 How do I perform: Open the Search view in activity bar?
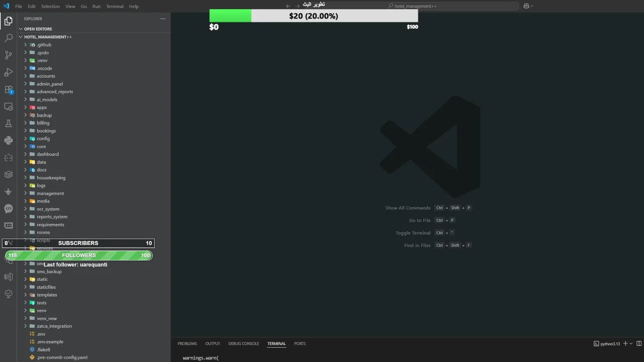pos(9,38)
